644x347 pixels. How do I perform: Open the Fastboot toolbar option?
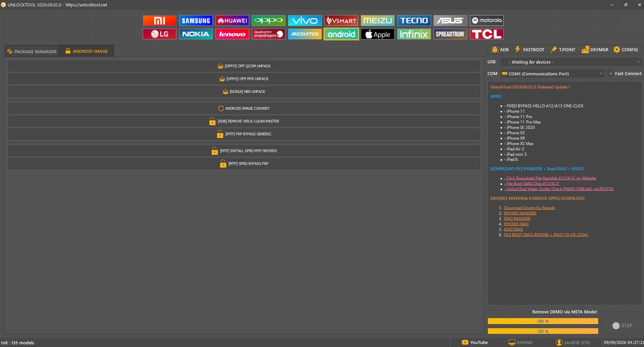coord(530,49)
